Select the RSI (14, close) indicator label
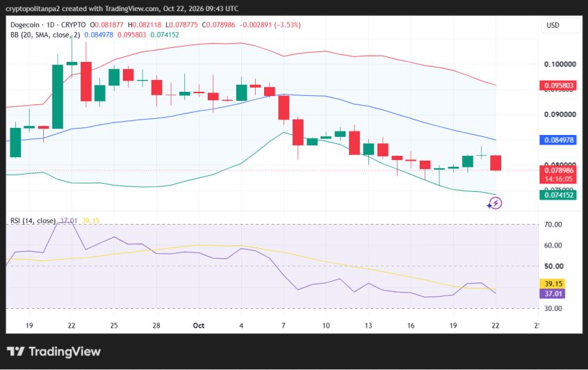The image size is (588, 370). (x=33, y=220)
